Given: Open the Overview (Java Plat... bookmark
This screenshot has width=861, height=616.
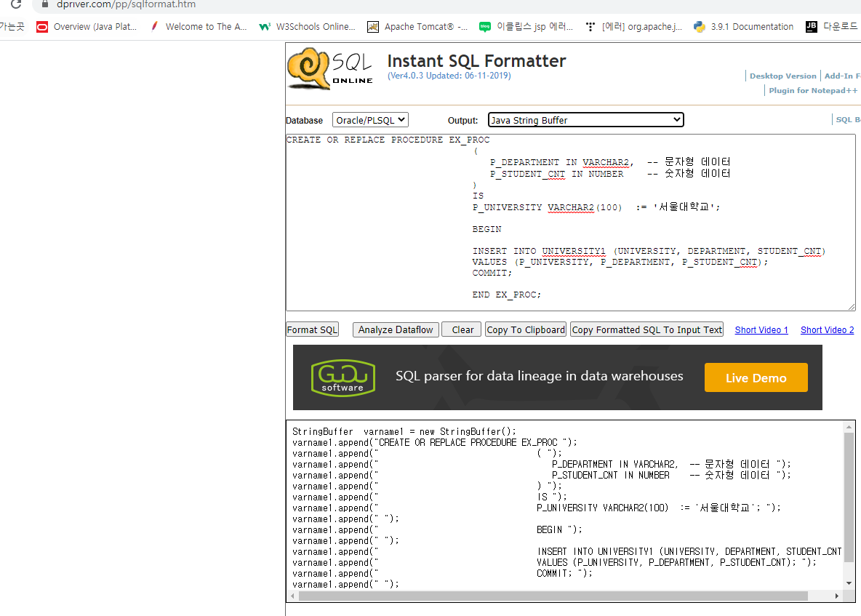Looking at the screenshot, I should pos(87,26).
